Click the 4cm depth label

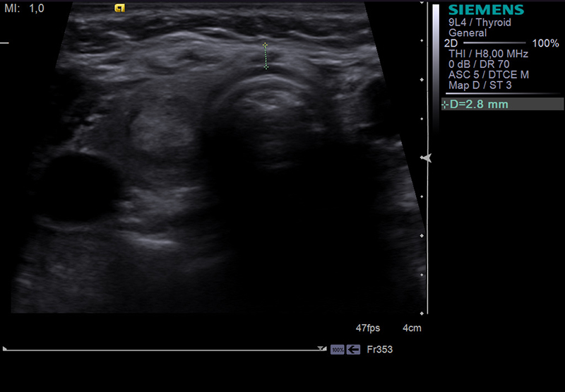[x=412, y=328]
